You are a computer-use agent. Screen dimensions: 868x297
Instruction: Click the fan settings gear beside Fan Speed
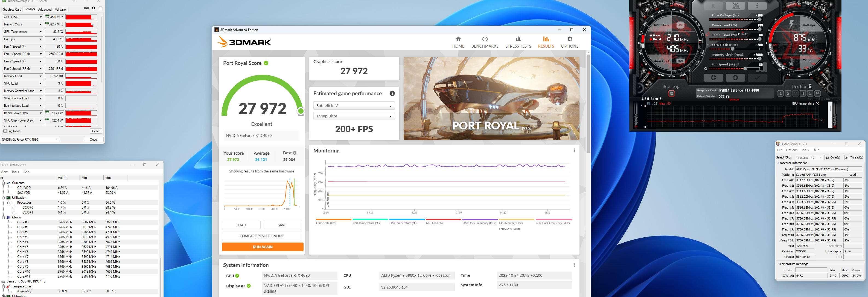click(706, 68)
